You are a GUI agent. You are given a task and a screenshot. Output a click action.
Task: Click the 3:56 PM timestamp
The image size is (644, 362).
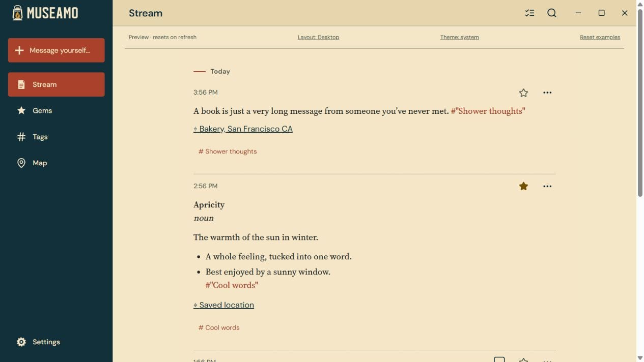click(205, 93)
